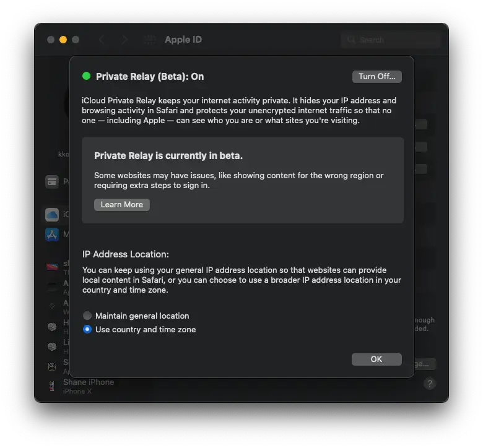Image resolution: width=483 pixels, height=448 pixels.
Task: Click the search magnifier icon
Action: click(351, 40)
